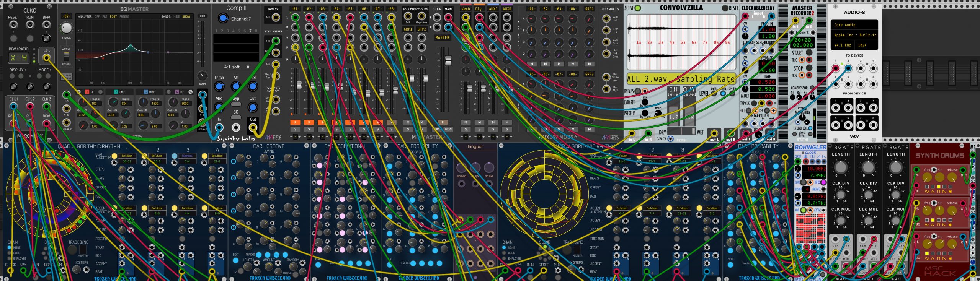Select HIDE for EQMaster bands
This screenshot has height=281, width=980.
click(x=176, y=16)
